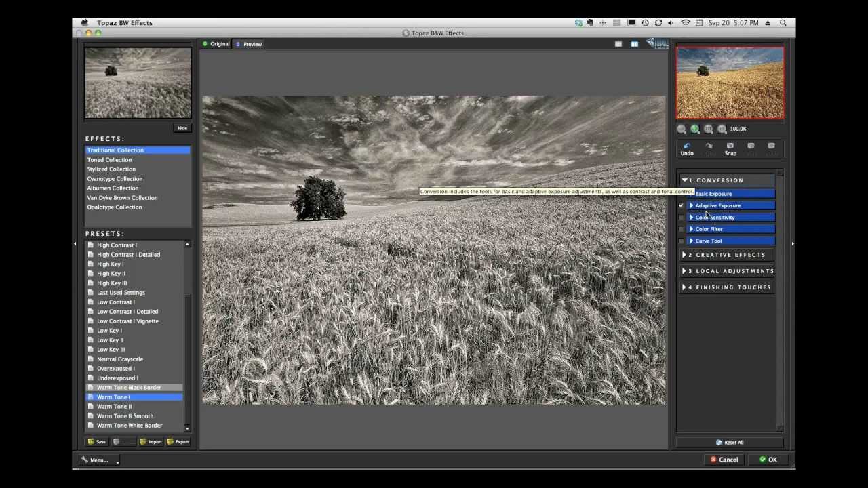Click the Wi-Fi status icon
This screenshot has height=488, width=868.
[686, 23]
